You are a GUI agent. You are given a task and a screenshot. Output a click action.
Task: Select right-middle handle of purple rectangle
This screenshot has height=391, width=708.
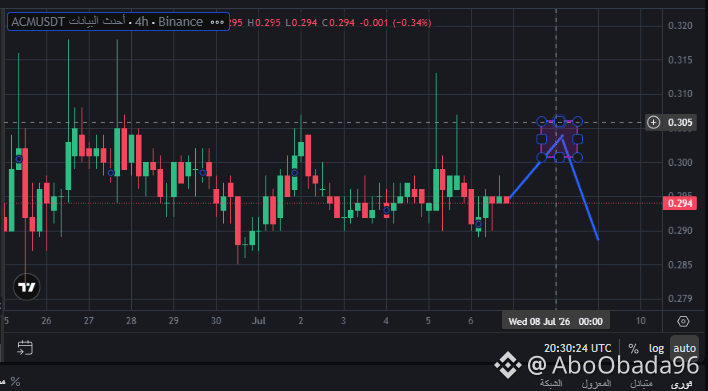pos(578,140)
